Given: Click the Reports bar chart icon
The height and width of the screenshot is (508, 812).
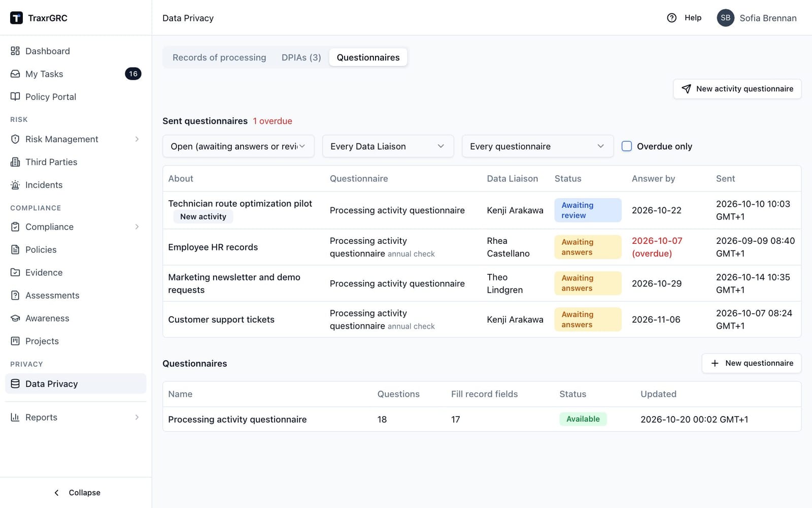Looking at the screenshot, I should click(15, 417).
